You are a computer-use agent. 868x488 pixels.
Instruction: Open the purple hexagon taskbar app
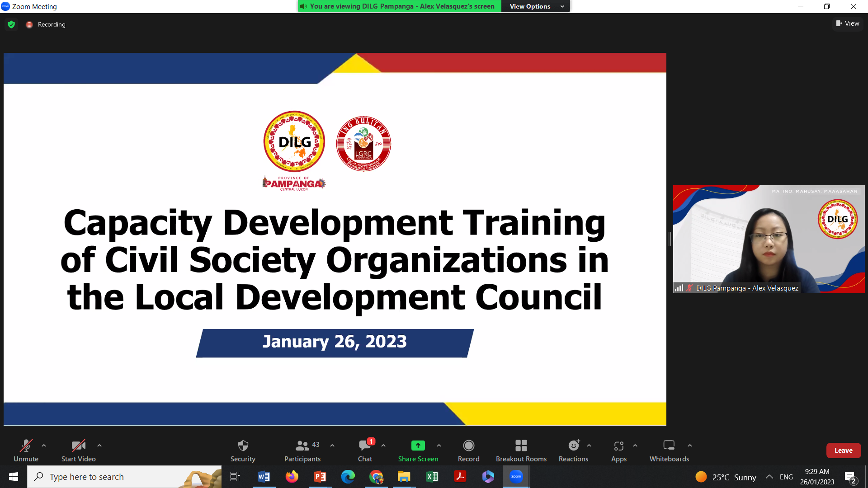tap(488, 477)
